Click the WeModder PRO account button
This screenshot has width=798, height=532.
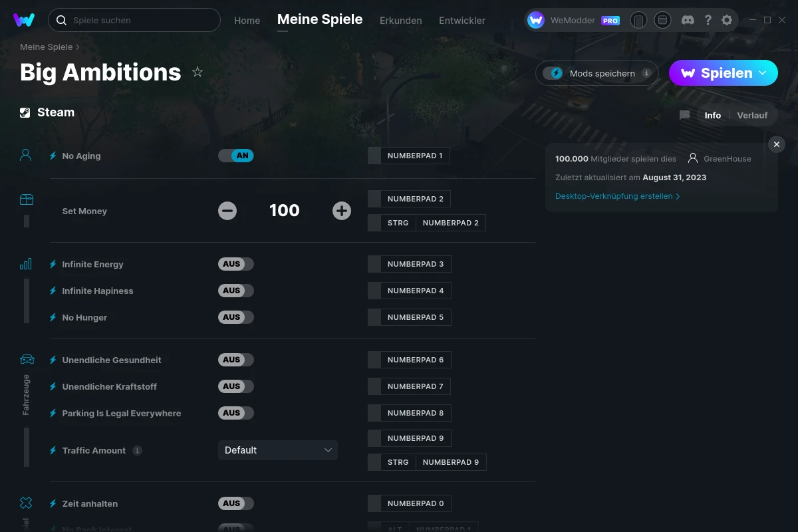[575, 20]
